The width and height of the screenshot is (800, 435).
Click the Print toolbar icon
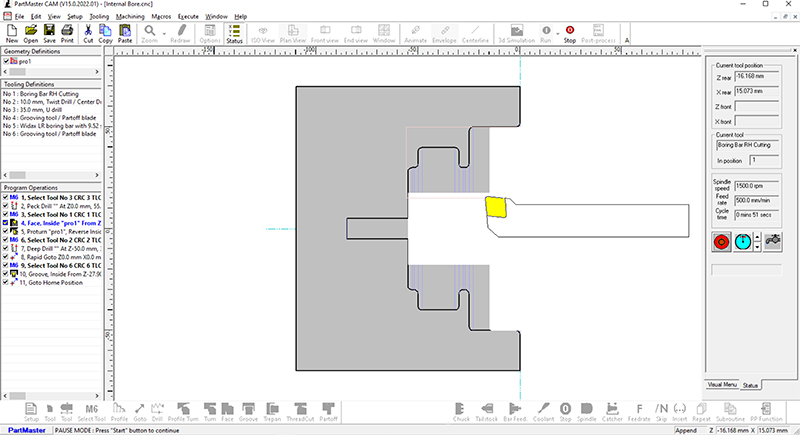click(x=66, y=35)
